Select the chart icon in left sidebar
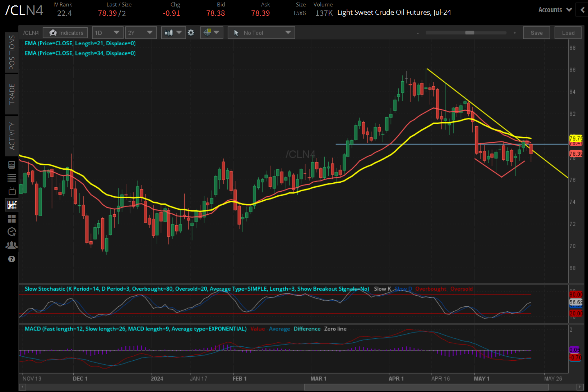Image resolution: width=588 pixels, height=392 pixels. (11, 205)
